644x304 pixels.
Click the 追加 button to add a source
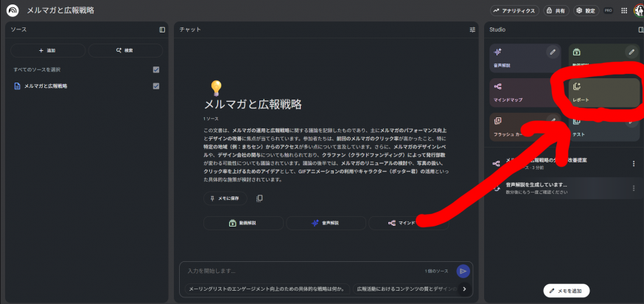coord(47,50)
